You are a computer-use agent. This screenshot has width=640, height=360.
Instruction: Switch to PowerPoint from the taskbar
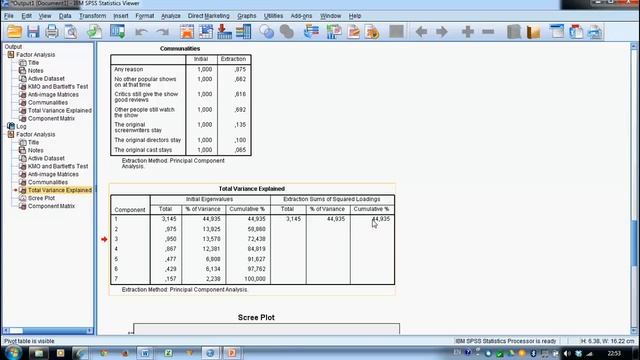click(231, 353)
